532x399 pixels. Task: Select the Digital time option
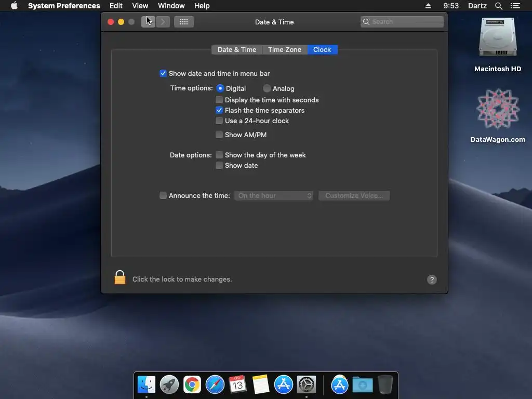tap(220, 88)
